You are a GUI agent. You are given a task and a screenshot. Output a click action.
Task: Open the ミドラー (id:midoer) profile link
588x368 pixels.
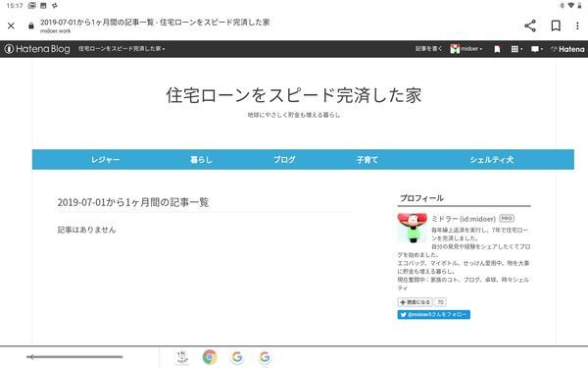[x=464, y=219]
